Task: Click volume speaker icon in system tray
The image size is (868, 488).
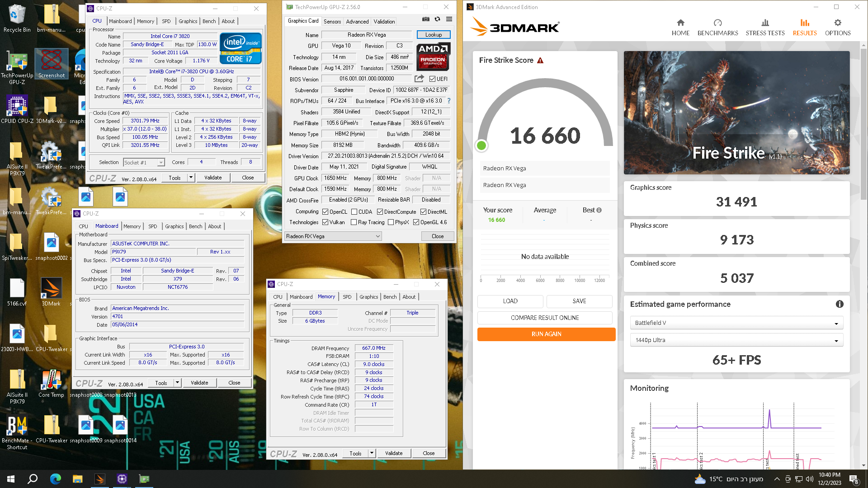Action: point(809,479)
